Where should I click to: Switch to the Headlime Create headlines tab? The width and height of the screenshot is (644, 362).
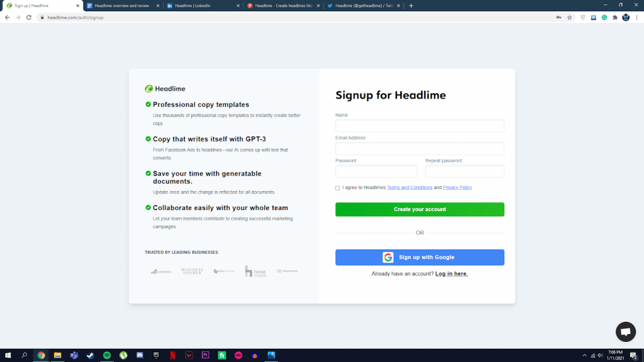click(x=284, y=6)
